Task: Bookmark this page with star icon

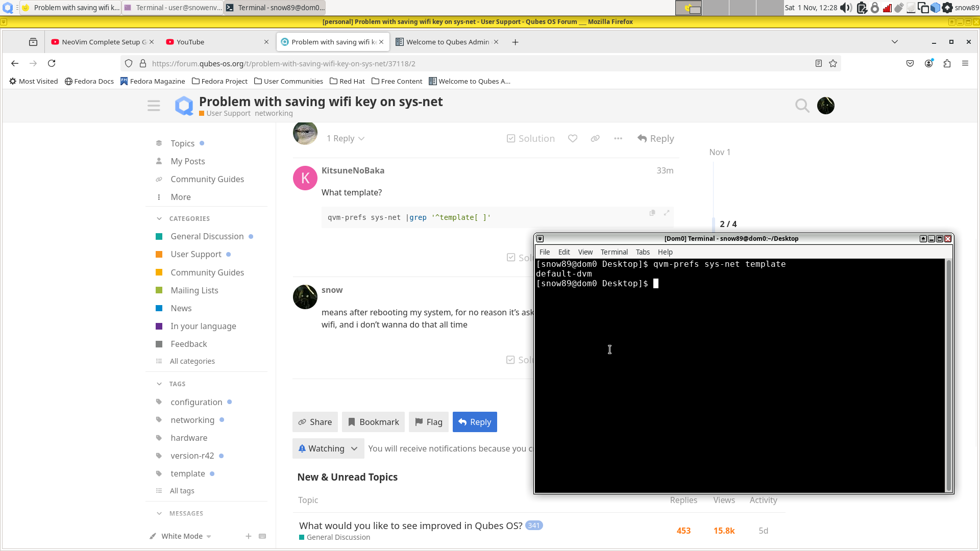Action: click(x=833, y=64)
